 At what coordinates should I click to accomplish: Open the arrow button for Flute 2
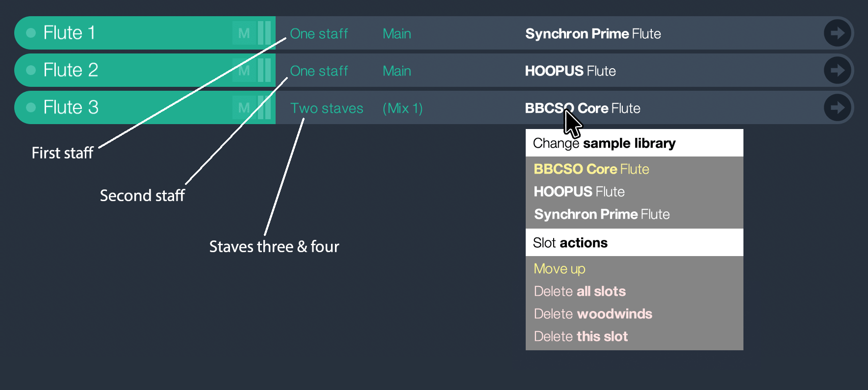pyautogui.click(x=837, y=70)
